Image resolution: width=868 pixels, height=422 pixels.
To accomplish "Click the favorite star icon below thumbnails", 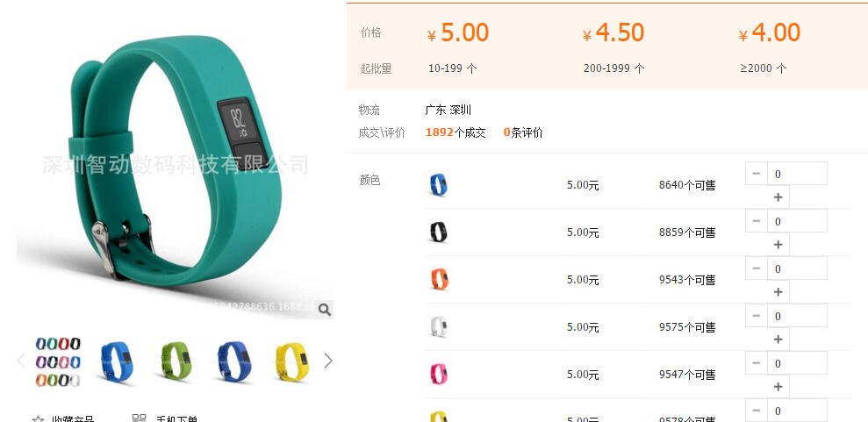I will pos(39,418).
